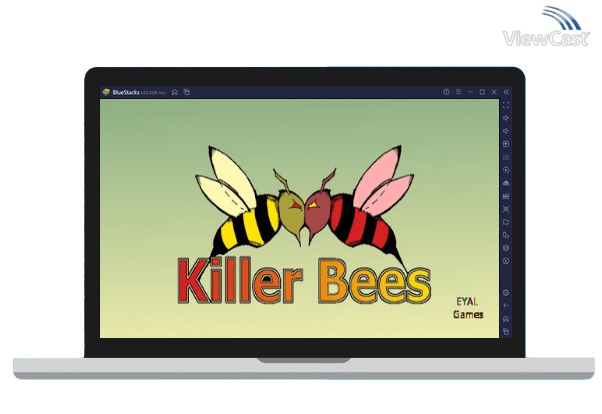Screen dimensions: 602x414
Task: Go back using the sidebar arrow icon
Action: click(506, 306)
